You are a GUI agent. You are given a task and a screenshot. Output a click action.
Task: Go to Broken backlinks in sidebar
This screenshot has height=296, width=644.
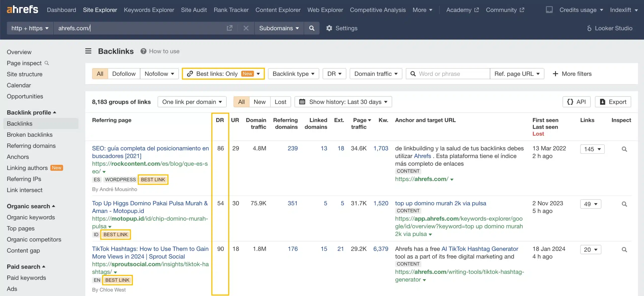point(30,134)
